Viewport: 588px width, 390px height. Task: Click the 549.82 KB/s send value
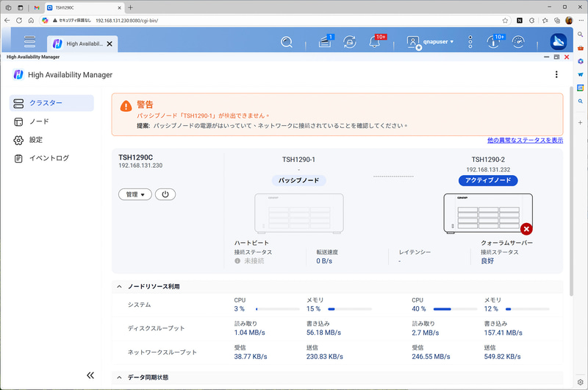(502, 357)
